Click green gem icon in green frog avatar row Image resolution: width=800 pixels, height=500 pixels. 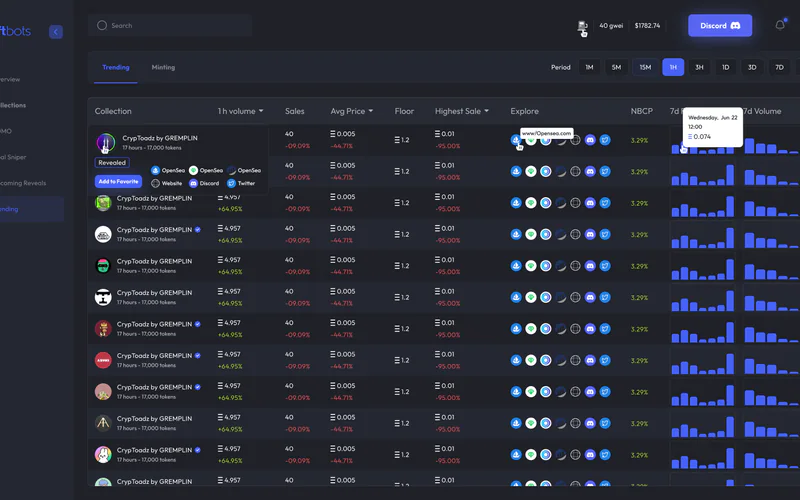531,203
